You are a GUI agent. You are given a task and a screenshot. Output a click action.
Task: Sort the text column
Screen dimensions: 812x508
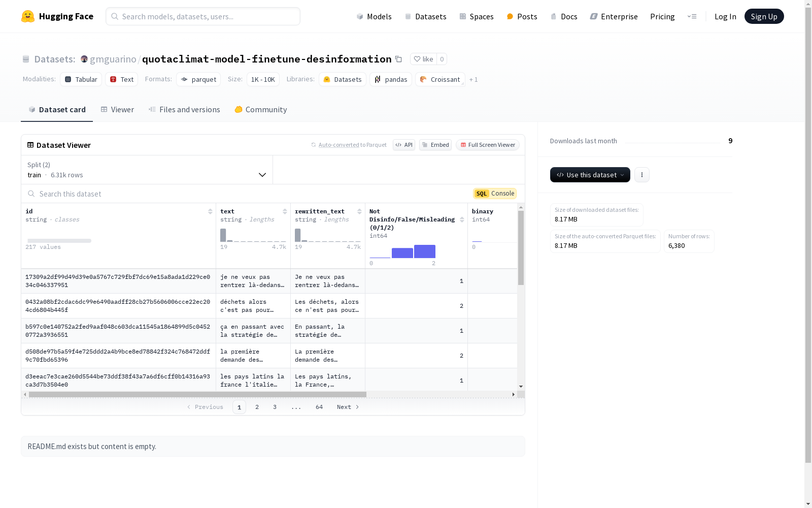pyautogui.click(x=285, y=211)
